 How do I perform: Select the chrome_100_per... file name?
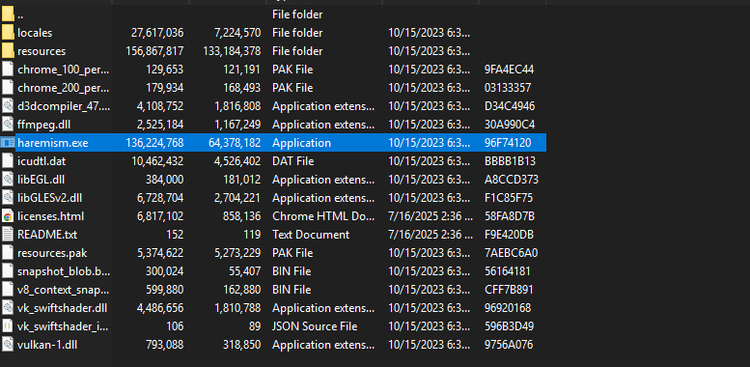pos(64,70)
